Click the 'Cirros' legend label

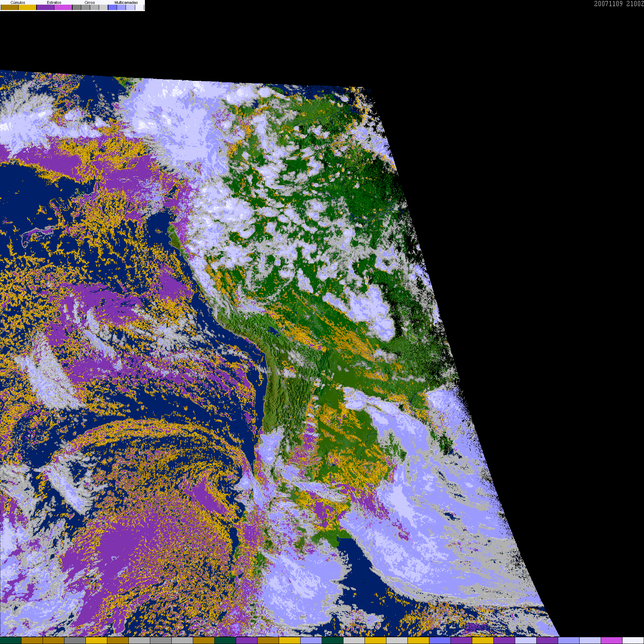[90, 3]
